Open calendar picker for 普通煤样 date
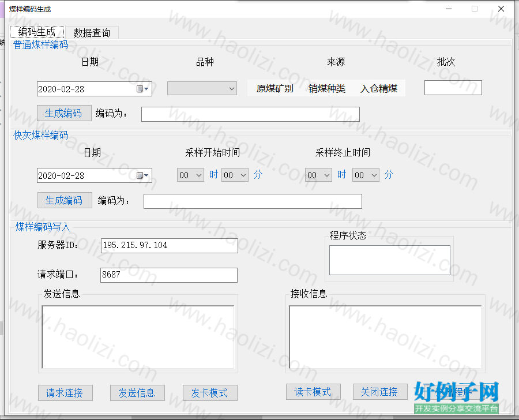Image resolution: width=519 pixels, height=420 pixels. (x=142, y=89)
